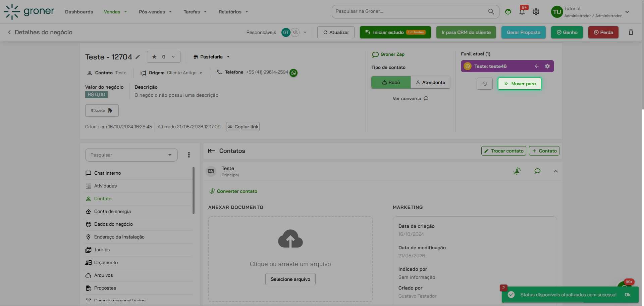Add a responsible person icon
The height and width of the screenshot is (306, 644).
pyautogui.click(x=295, y=32)
